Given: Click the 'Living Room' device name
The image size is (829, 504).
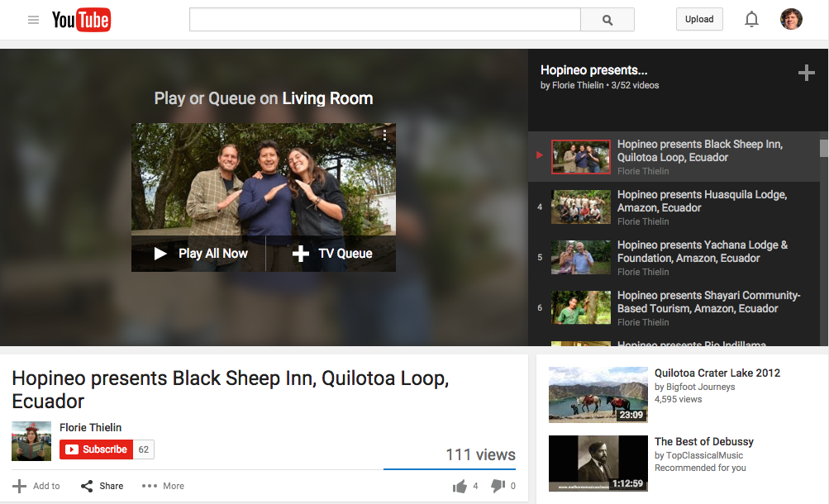Looking at the screenshot, I should tap(327, 99).
